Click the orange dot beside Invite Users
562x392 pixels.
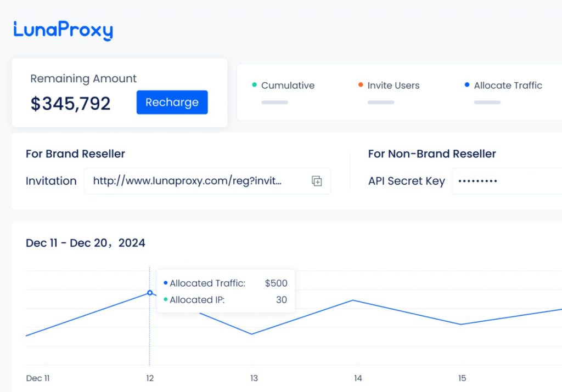point(361,85)
